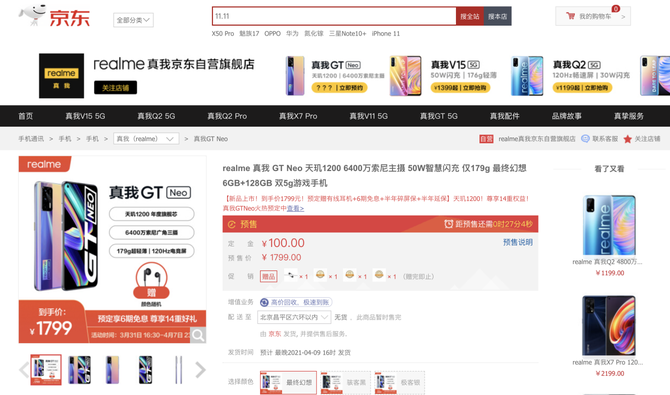Click the 立即抢购 button for 真我V15

460,88
